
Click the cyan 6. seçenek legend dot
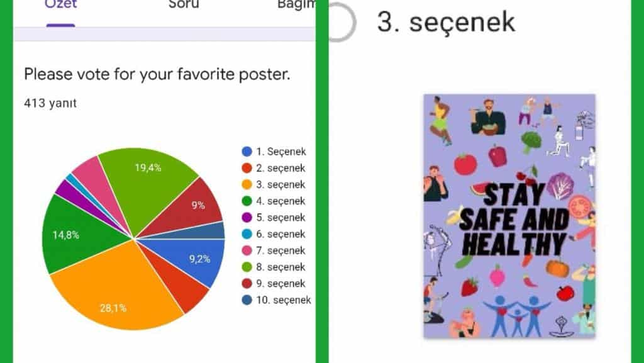[x=247, y=234]
